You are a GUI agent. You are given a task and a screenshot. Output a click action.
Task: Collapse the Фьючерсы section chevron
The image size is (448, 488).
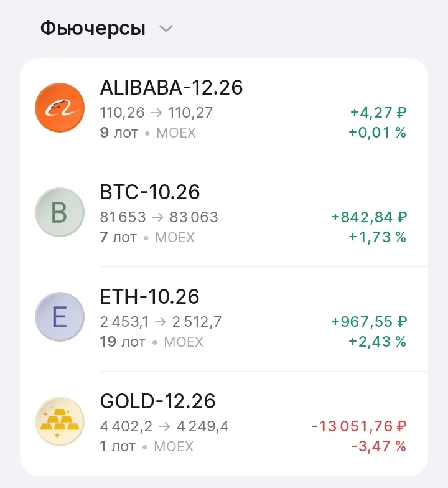click(166, 29)
